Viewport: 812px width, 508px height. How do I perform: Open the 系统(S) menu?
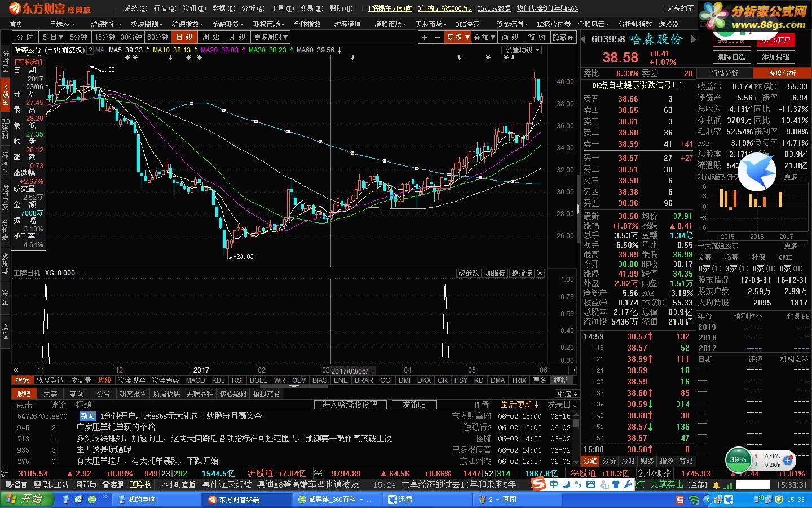click(135, 8)
